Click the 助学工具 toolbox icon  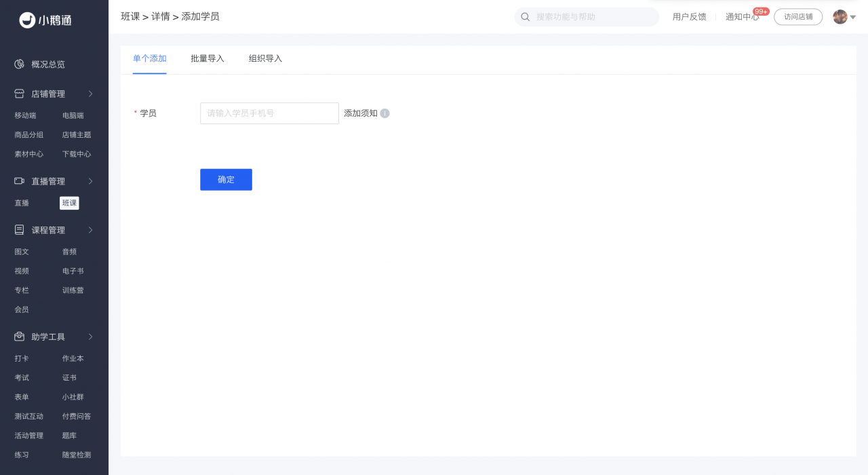(20, 337)
